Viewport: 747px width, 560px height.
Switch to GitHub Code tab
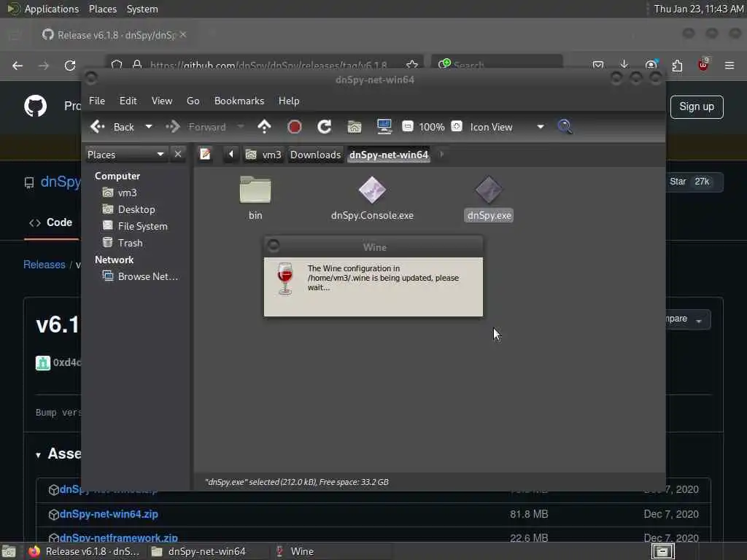[x=51, y=222]
